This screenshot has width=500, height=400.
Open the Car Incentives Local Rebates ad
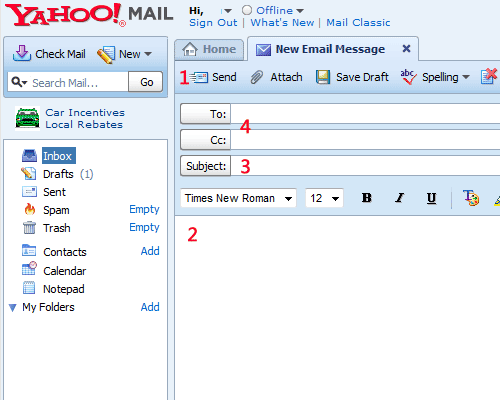[x=85, y=118]
